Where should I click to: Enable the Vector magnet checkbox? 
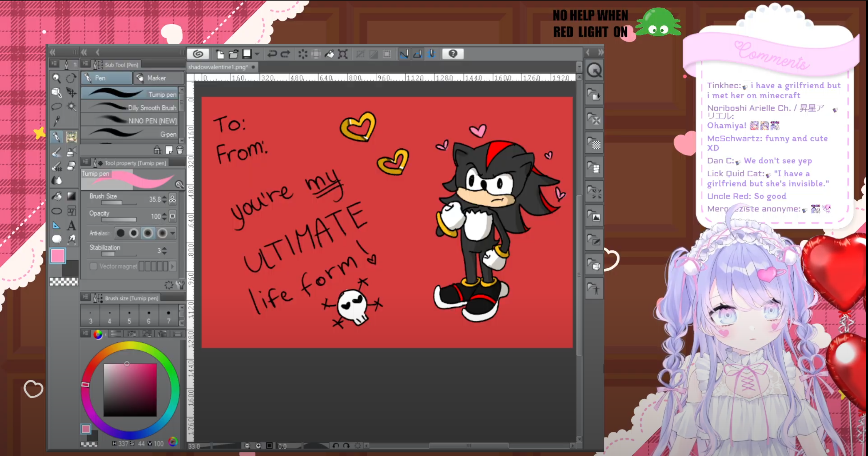pyautogui.click(x=93, y=266)
